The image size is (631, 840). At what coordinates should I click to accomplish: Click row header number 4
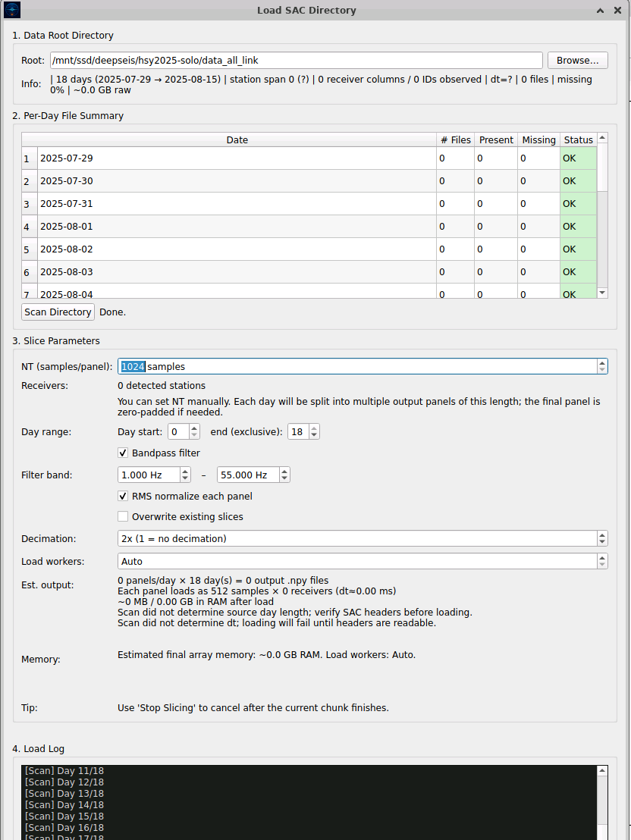coord(30,227)
